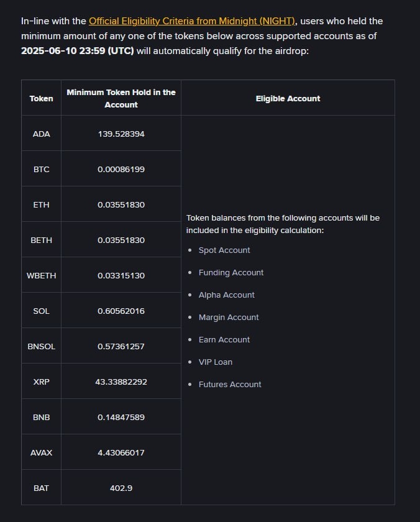The width and height of the screenshot is (420, 522).
Task: Click the Spot Account list item
Action: [x=224, y=250]
